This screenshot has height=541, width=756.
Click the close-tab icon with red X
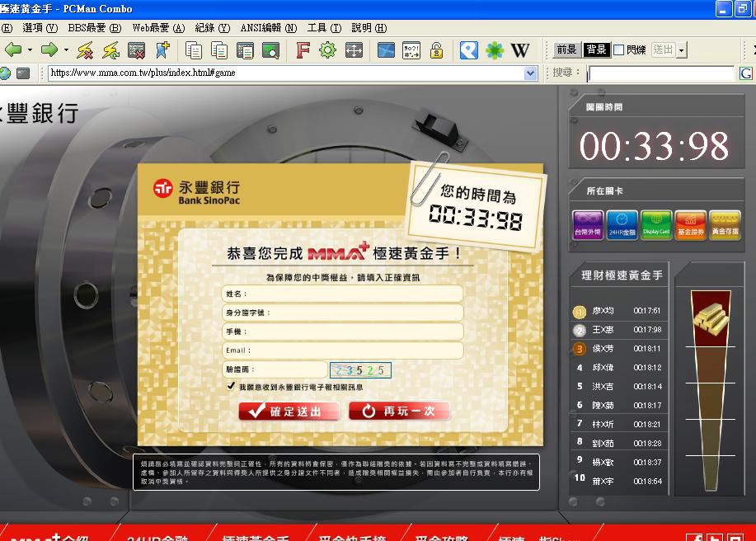137,50
